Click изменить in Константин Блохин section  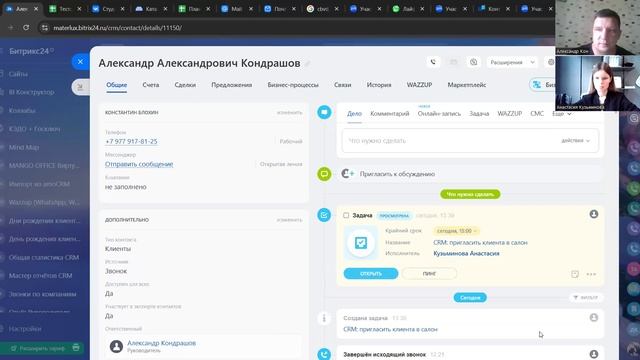tap(289, 112)
